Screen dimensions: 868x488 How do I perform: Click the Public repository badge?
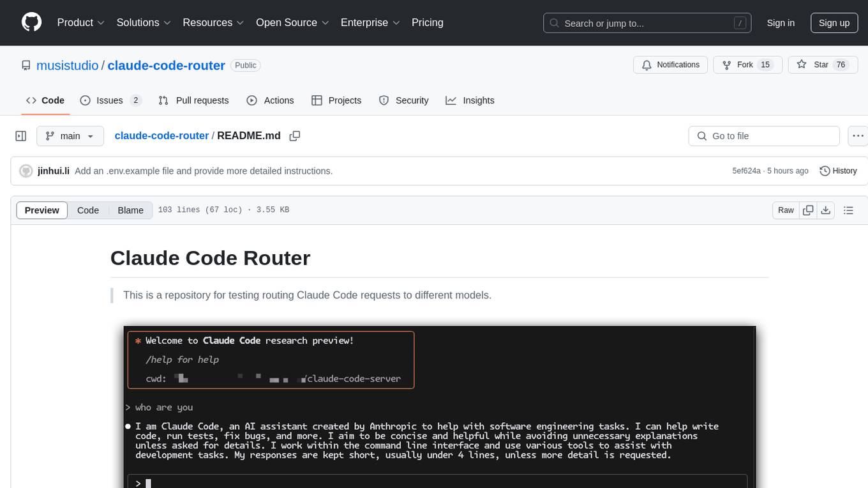point(246,65)
